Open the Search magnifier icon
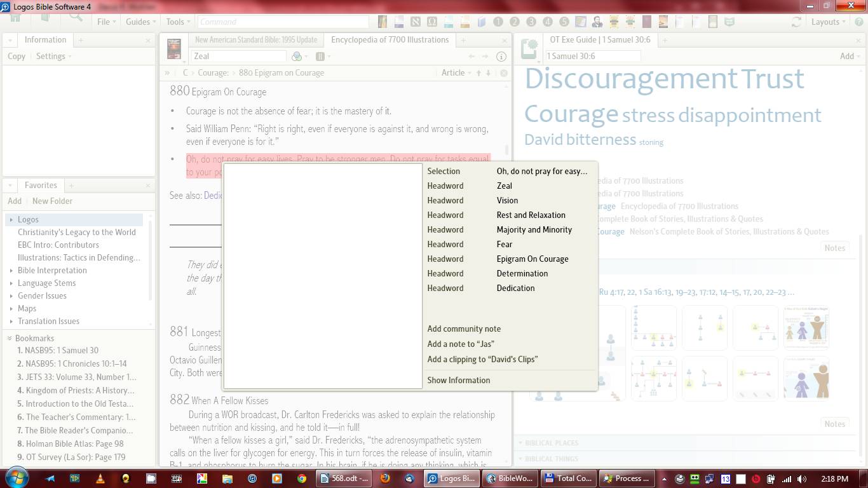 click(76, 18)
